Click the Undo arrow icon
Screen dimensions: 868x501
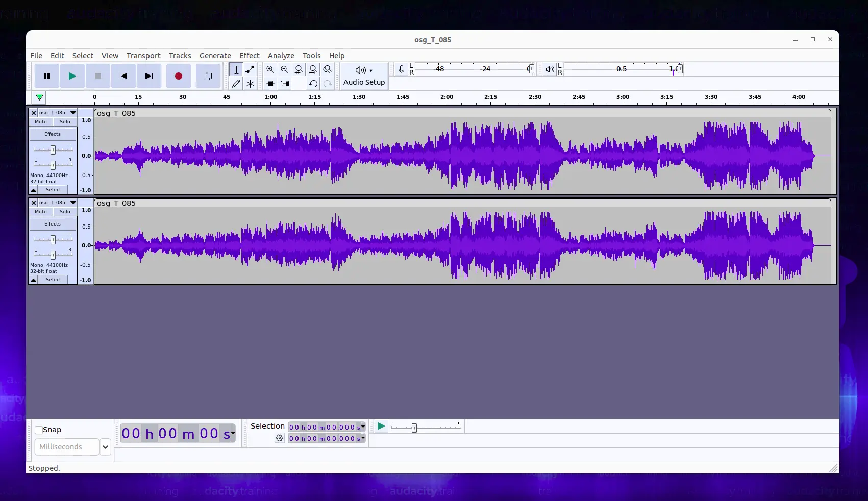[x=313, y=83]
